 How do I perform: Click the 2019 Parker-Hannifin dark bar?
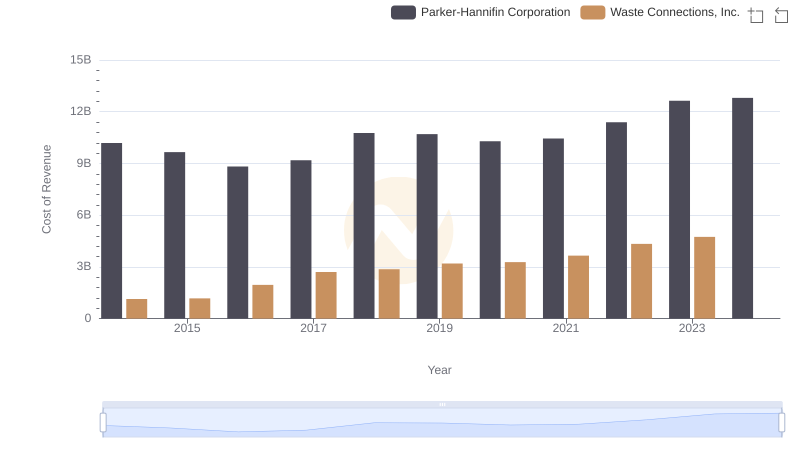pos(427,226)
